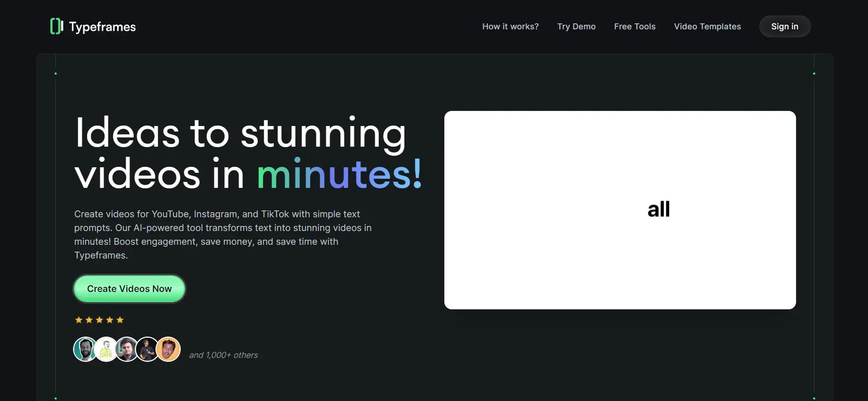This screenshot has height=401, width=868.
Task: Click the five-star rating row
Action: point(99,320)
